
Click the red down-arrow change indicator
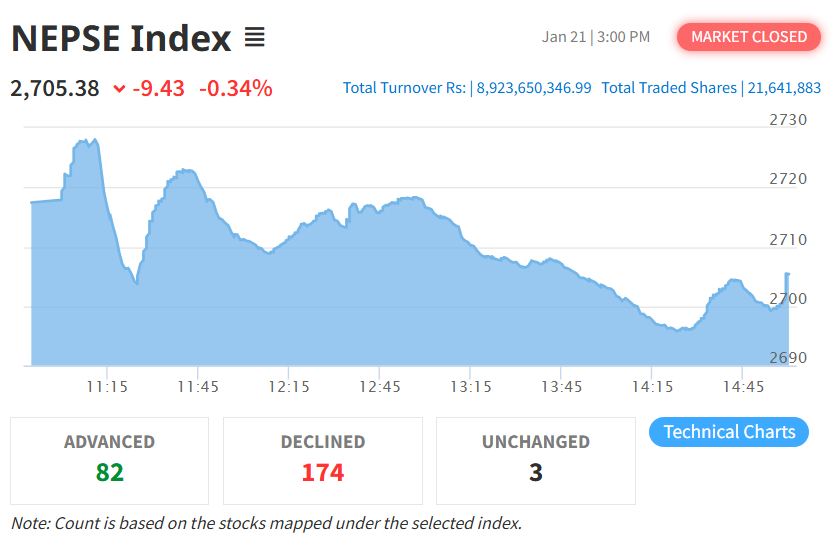click(120, 88)
